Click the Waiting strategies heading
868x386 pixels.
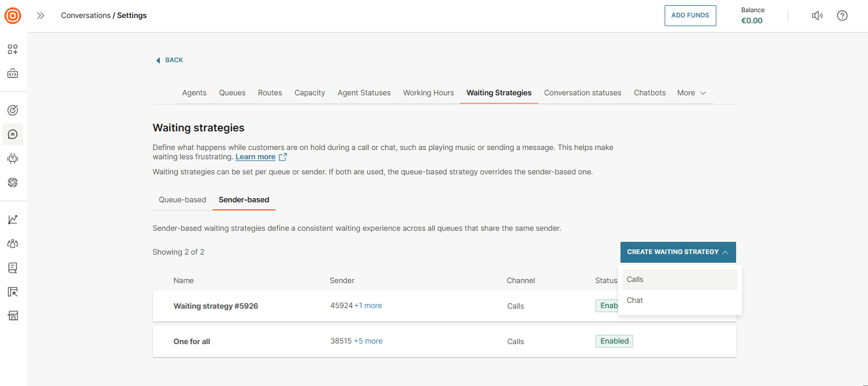(x=199, y=128)
